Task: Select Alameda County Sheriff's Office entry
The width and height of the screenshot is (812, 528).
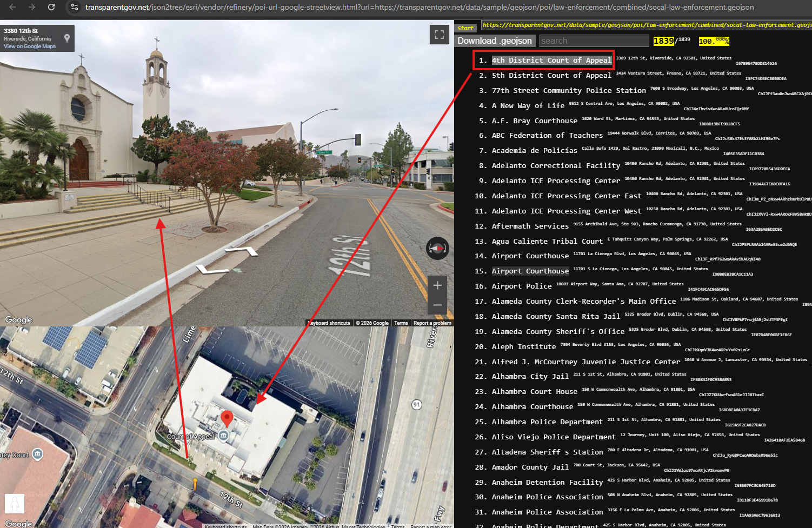Action: pos(558,332)
